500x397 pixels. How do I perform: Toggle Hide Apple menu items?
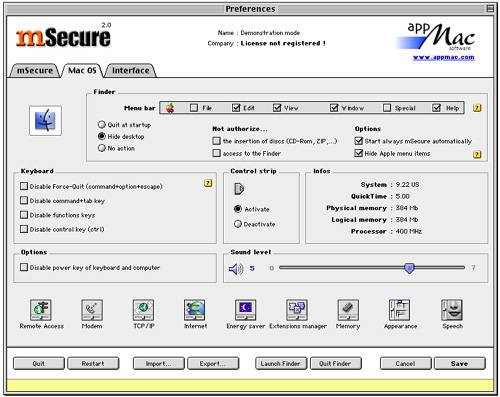click(359, 153)
